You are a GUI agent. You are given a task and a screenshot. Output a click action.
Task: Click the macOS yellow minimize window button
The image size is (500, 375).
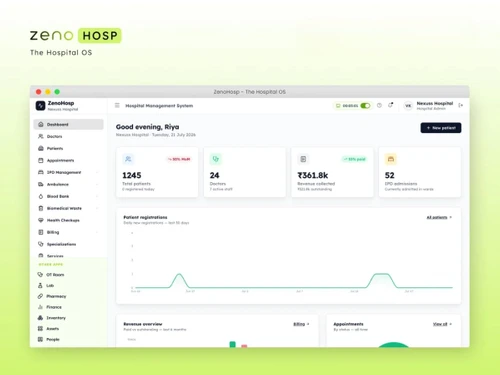tap(48, 92)
